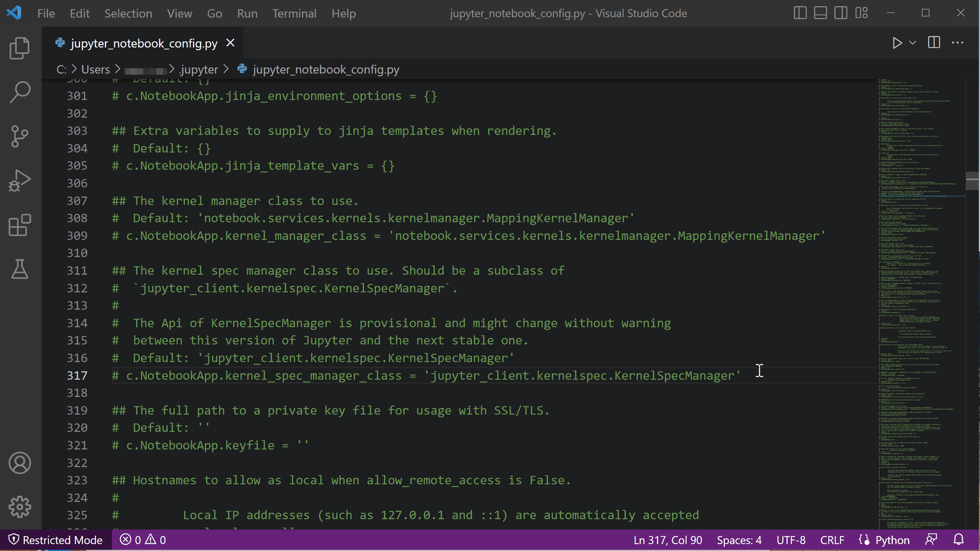Open the run options dropdown chevron
This screenshot has width=980, height=551.
(x=912, y=43)
